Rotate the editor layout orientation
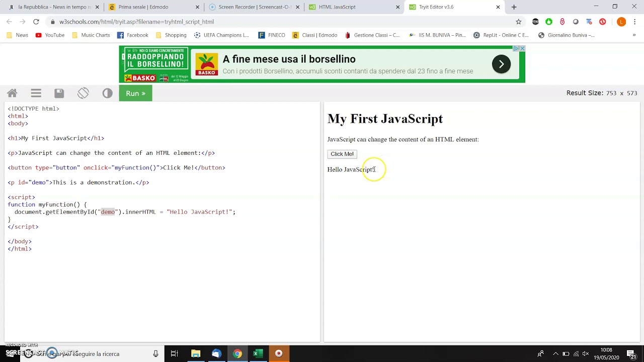Screen dimensions: 644x362 pos(83,93)
